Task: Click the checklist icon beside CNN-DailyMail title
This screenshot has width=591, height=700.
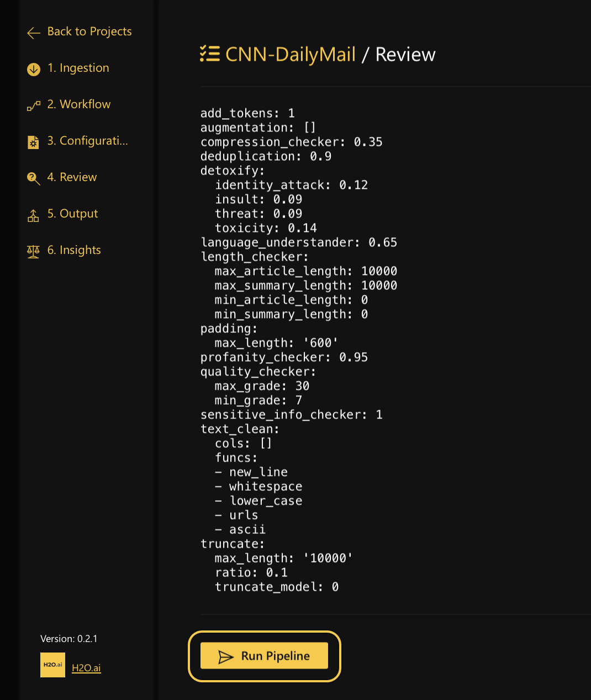Action: [x=210, y=54]
